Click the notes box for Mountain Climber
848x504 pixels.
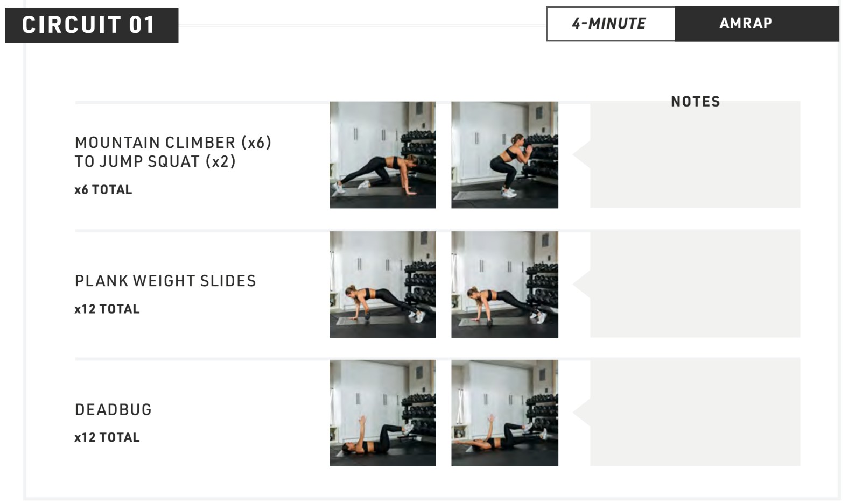695,155
